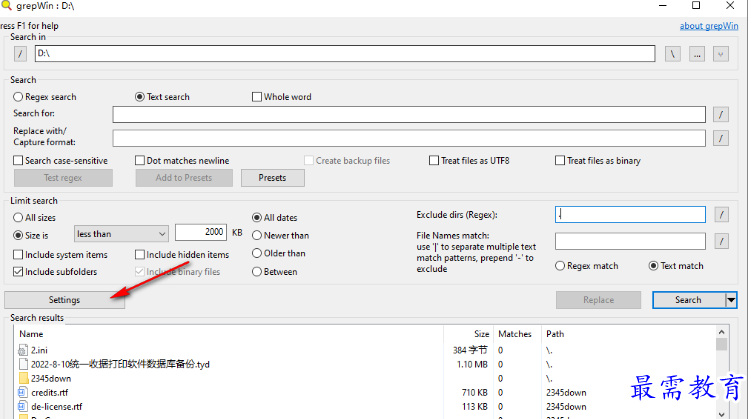Select the 2.ini result row
The image size is (752, 419).
[x=366, y=350]
